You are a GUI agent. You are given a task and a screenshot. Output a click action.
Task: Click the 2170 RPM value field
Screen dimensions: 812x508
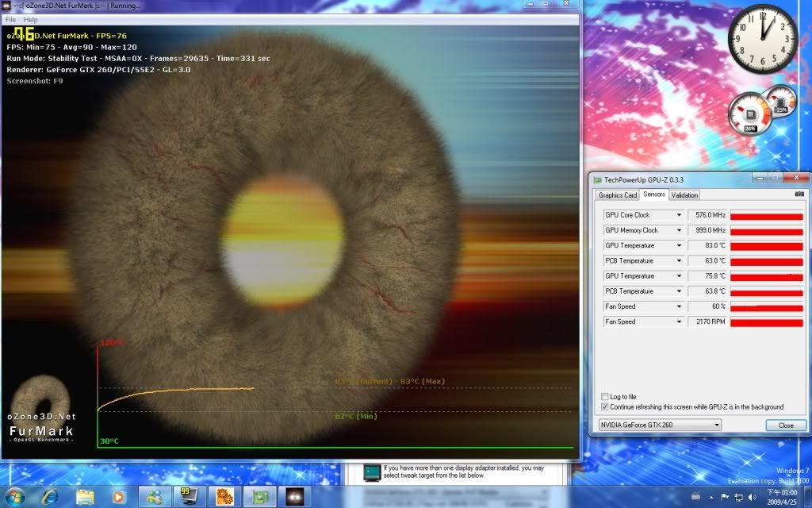[707, 322]
